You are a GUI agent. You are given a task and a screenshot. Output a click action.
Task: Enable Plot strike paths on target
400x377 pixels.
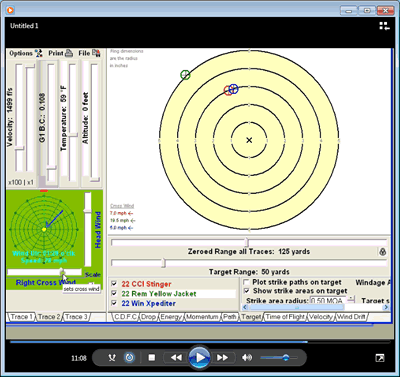pyautogui.click(x=246, y=282)
